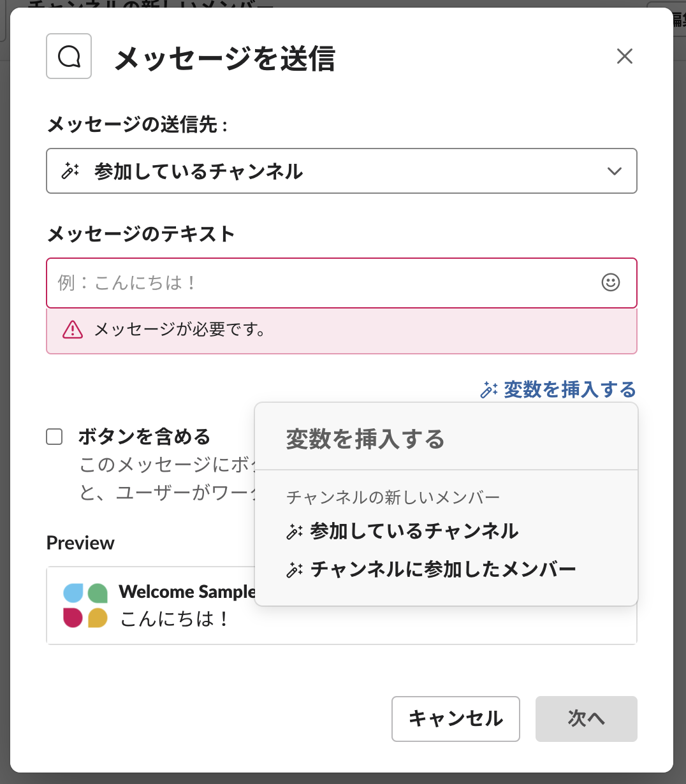Image resolution: width=686 pixels, height=784 pixels.
Task: Click the こんにちは！ preview message text
Action: point(175,618)
